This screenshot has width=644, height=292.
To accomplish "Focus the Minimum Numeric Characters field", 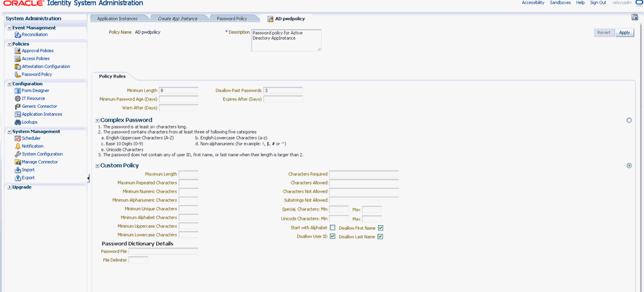I will (x=189, y=191).
